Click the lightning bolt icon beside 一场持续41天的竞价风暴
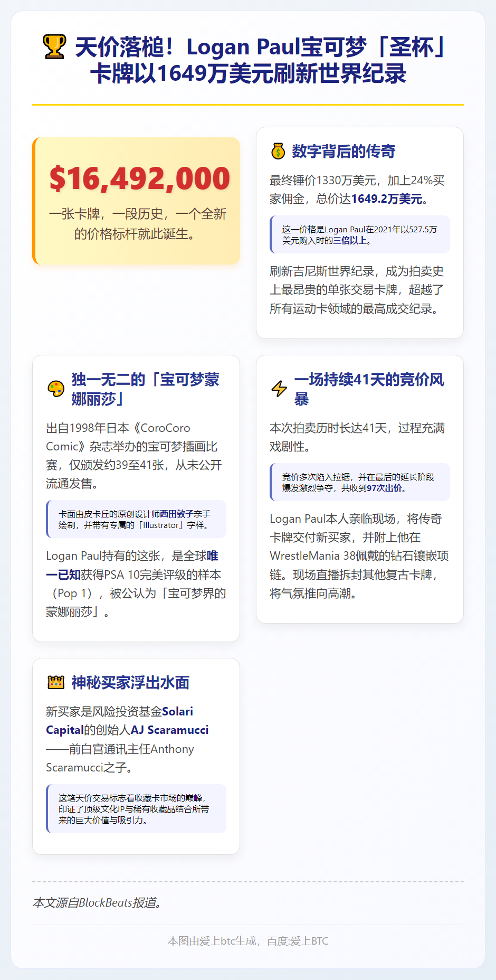The image size is (496, 980). [x=279, y=389]
